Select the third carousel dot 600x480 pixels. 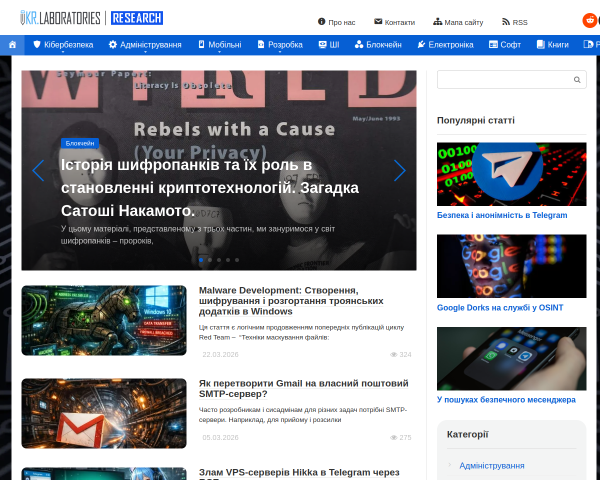[219, 260]
